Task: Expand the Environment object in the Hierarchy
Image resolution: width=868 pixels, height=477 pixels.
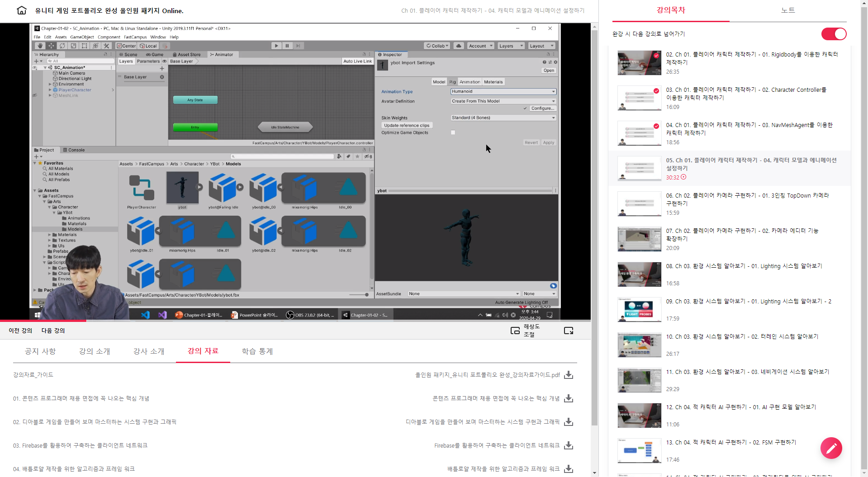Action: click(x=50, y=84)
